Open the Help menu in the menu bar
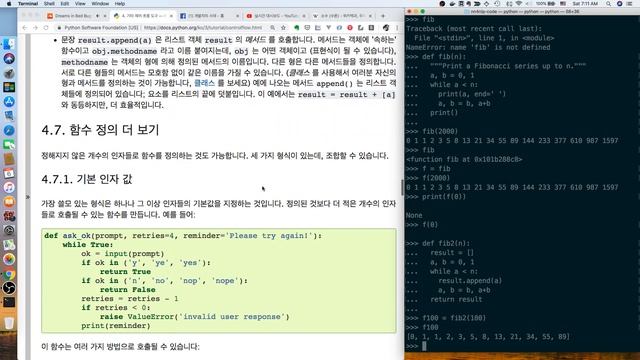The width and height of the screenshot is (640, 360). (x=120, y=3)
